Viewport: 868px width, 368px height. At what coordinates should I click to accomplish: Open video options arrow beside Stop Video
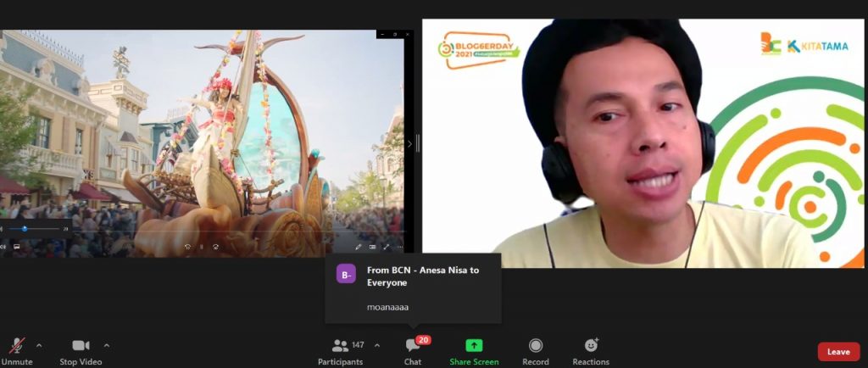[x=106, y=345]
